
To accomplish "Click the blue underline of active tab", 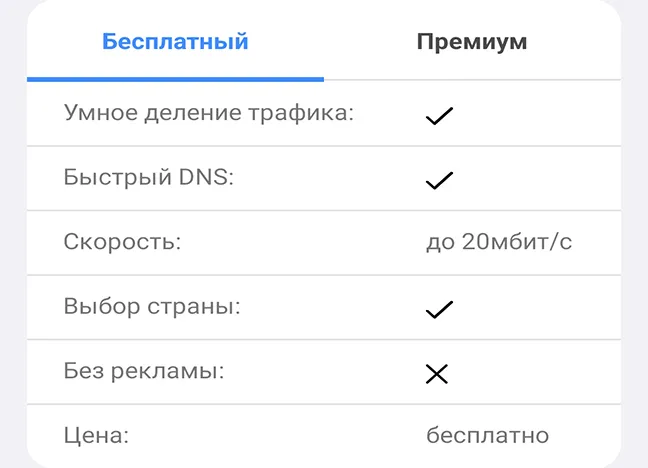I will tap(175, 79).
